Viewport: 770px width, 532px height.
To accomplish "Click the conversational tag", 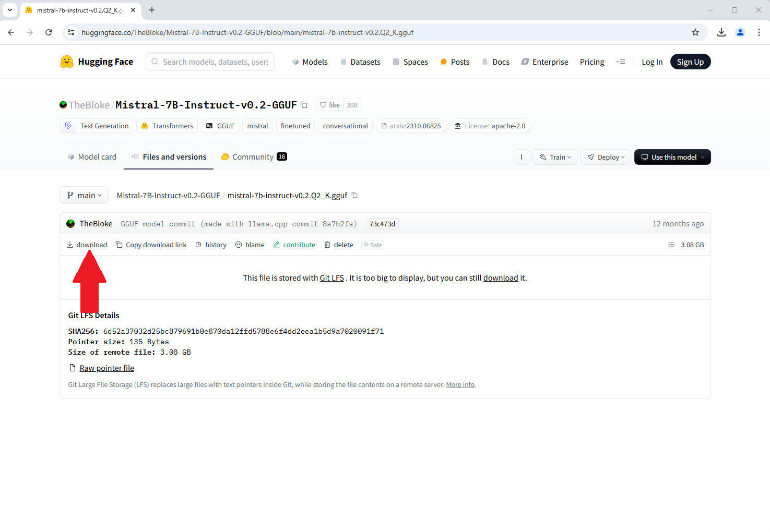I will (345, 126).
